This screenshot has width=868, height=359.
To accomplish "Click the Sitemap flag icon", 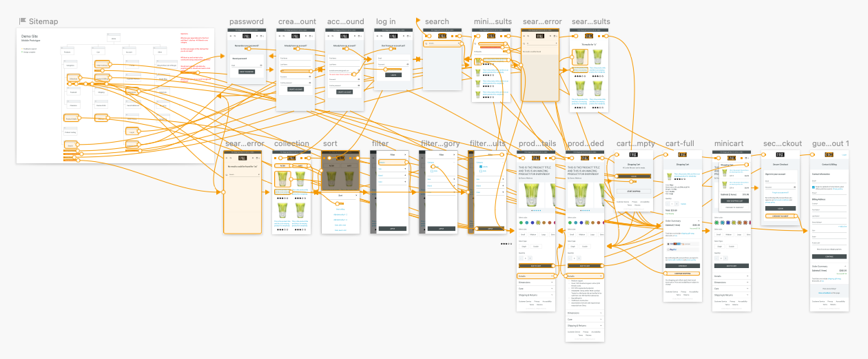I will [x=23, y=21].
